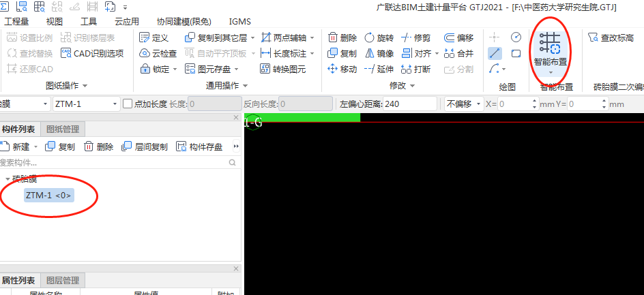This screenshot has height=295, width=644.
Task: Choose the rectangle drawing tool
Action: click(516, 53)
